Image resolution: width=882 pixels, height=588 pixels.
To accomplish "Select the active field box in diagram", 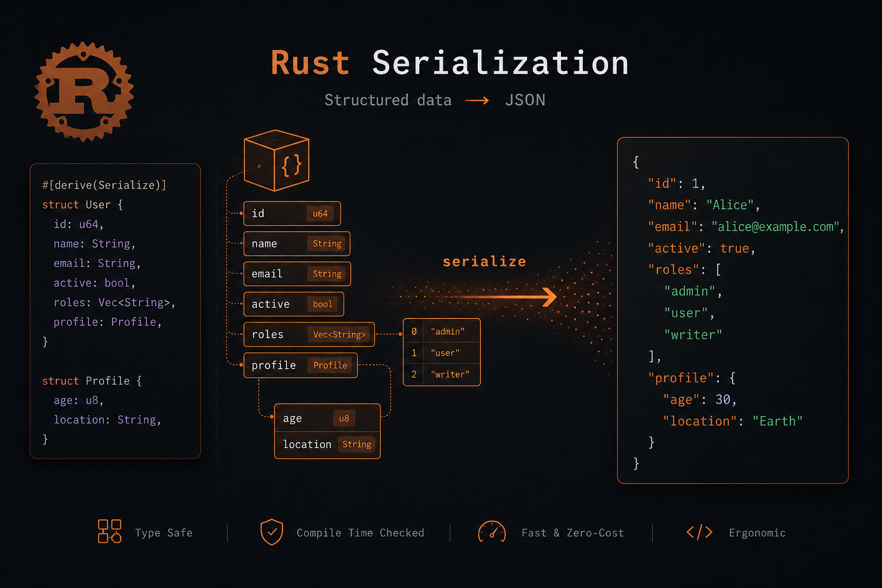I will pos(293,304).
